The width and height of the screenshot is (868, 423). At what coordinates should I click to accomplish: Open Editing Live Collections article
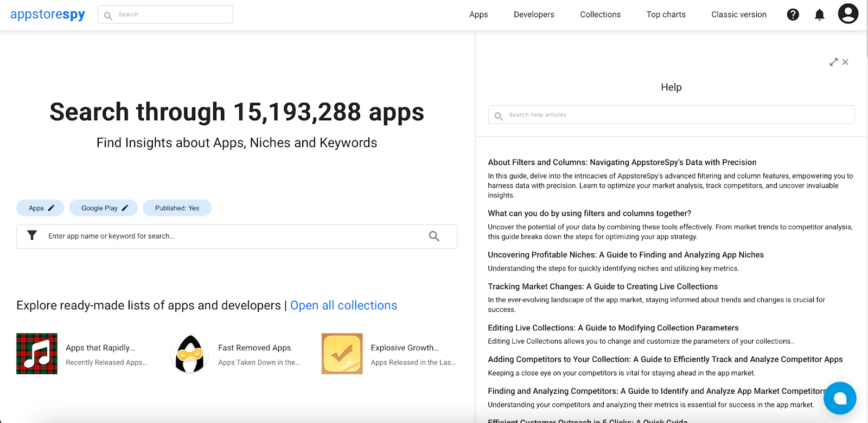point(613,328)
